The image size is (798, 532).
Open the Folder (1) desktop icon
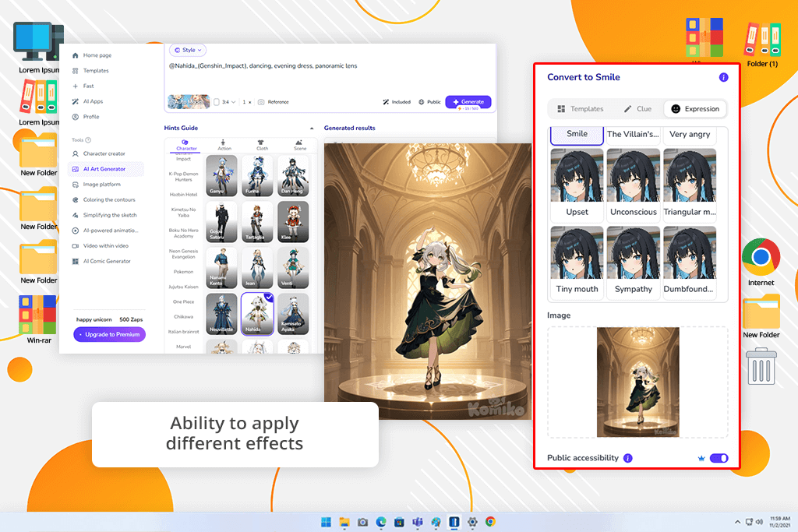coord(762,44)
